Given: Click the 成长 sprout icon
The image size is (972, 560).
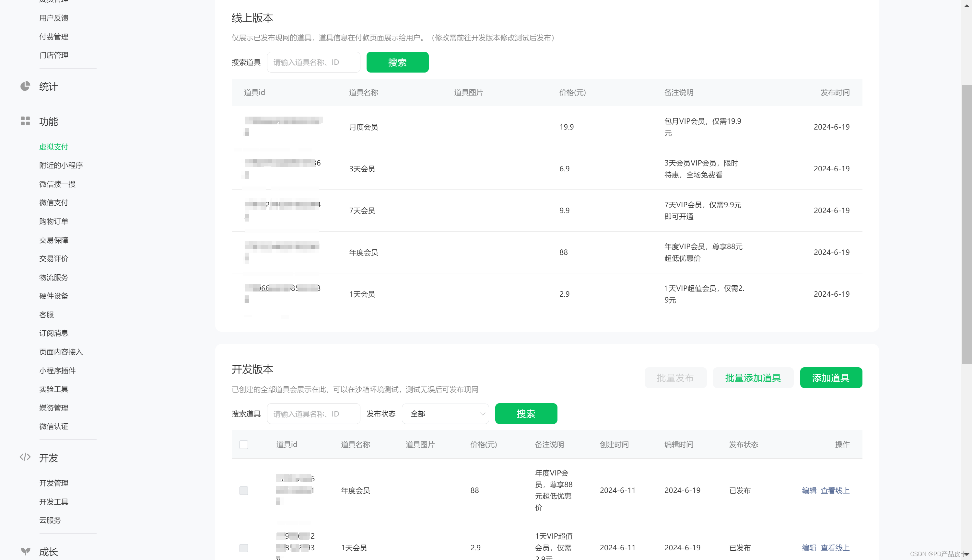Looking at the screenshot, I should tap(25, 552).
